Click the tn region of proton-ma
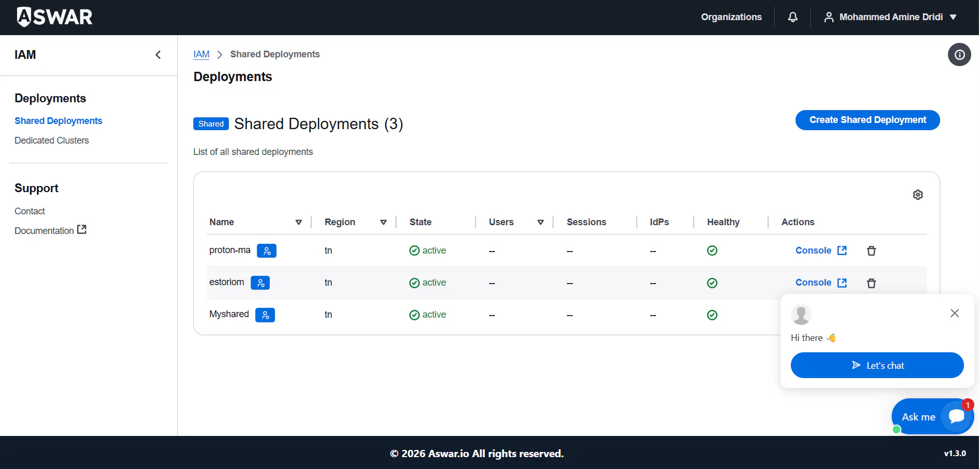 (x=328, y=251)
